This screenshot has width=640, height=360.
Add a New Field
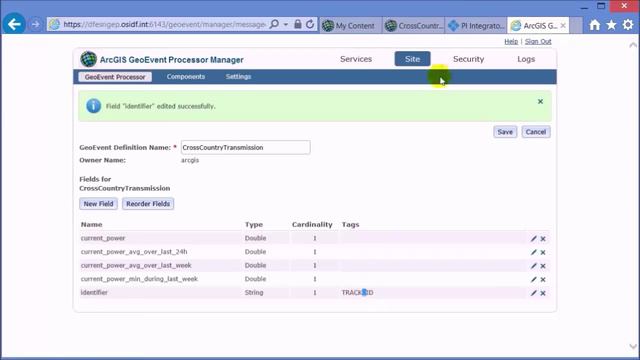[x=98, y=204]
